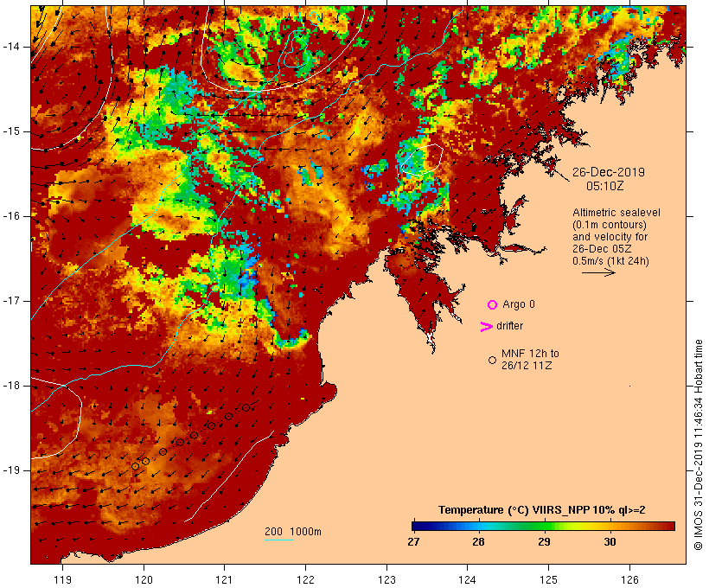Click longitude label '126'
Screen dimensions: 709x588
tap(629, 579)
